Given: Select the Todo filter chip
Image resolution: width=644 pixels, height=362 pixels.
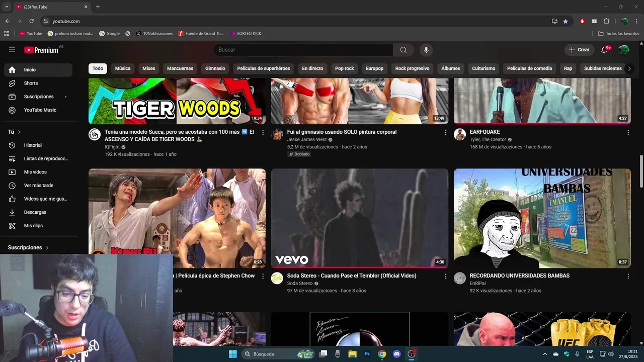Looking at the screenshot, I should pos(98,68).
